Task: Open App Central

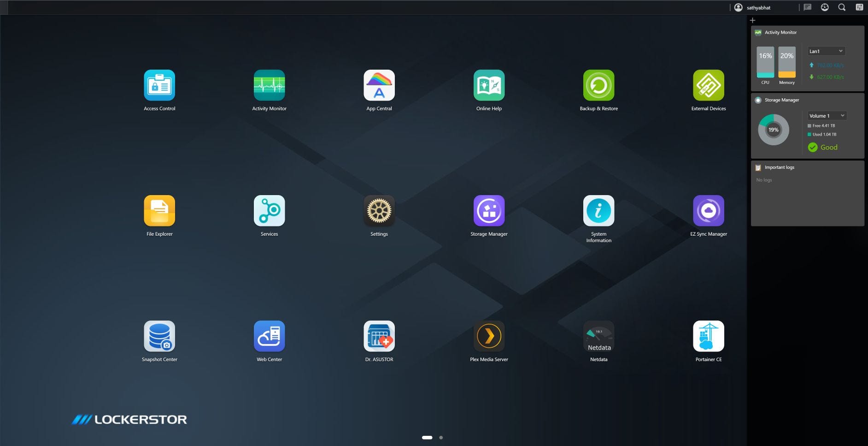Action: point(379,85)
